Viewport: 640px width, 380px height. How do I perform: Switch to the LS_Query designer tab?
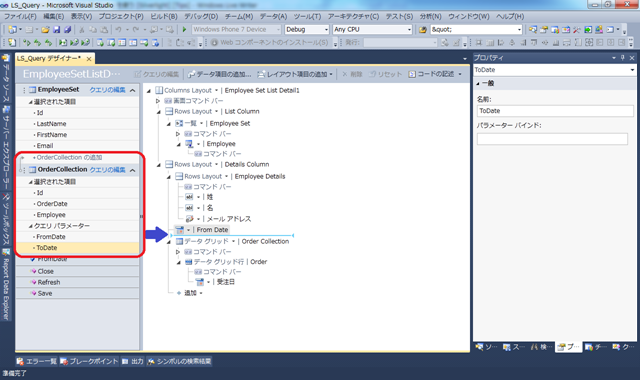pos(50,58)
